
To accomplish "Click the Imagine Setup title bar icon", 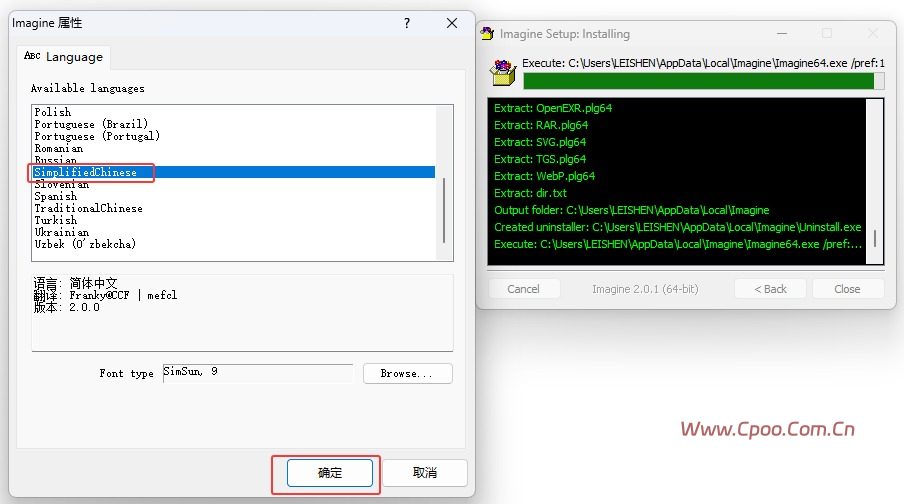I will click(x=487, y=33).
